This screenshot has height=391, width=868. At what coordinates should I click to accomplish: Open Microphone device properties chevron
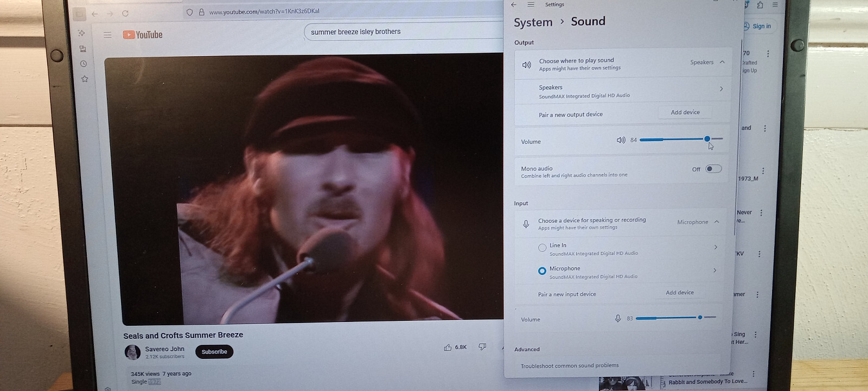(714, 270)
